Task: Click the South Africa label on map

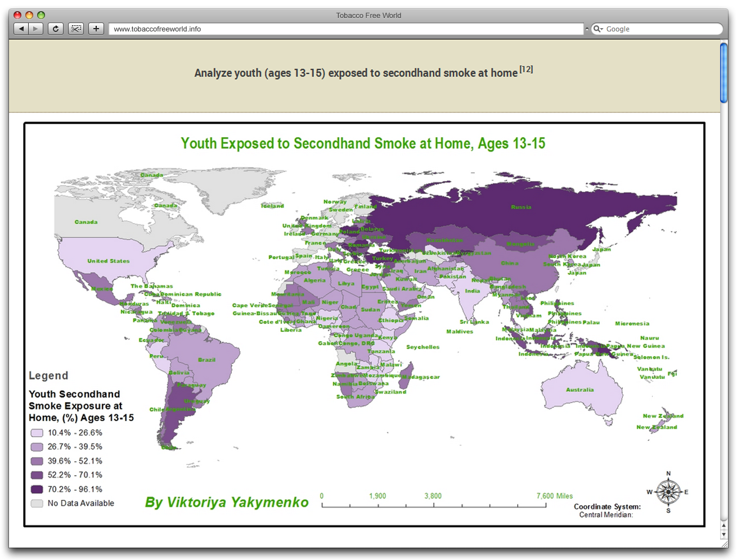Action: pos(356,396)
